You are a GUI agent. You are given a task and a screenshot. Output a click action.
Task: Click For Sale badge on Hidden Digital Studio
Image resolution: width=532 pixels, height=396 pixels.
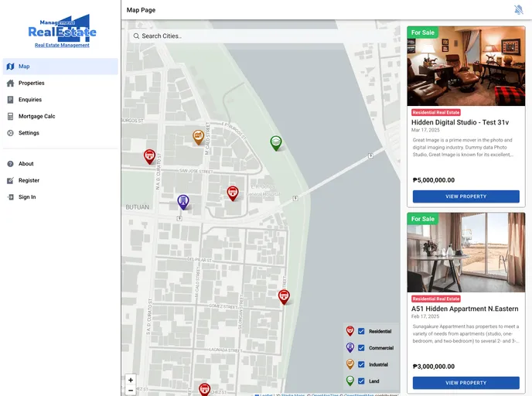(423, 32)
